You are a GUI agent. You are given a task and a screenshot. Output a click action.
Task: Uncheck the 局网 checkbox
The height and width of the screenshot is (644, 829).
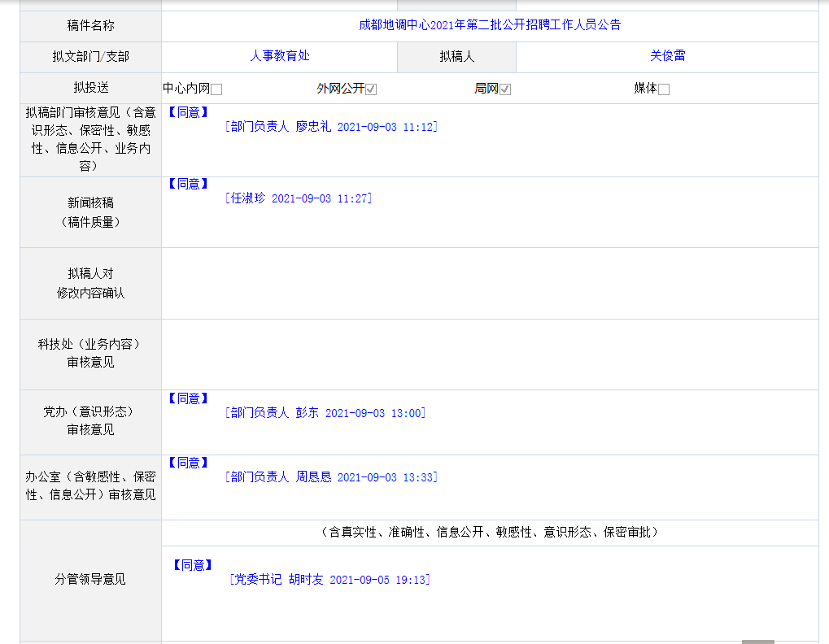tap(505, 89)
